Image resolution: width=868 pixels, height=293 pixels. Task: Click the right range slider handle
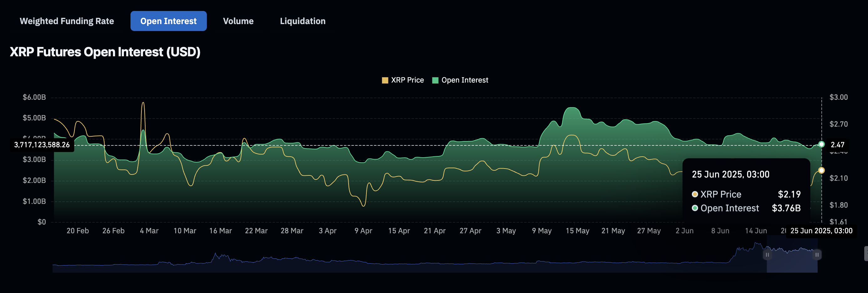coord(817,255)
